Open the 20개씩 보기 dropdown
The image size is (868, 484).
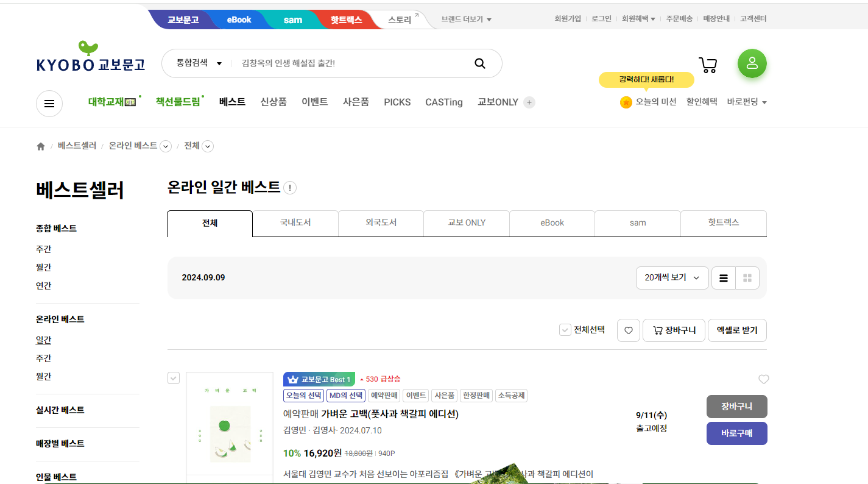coord(672,278)
